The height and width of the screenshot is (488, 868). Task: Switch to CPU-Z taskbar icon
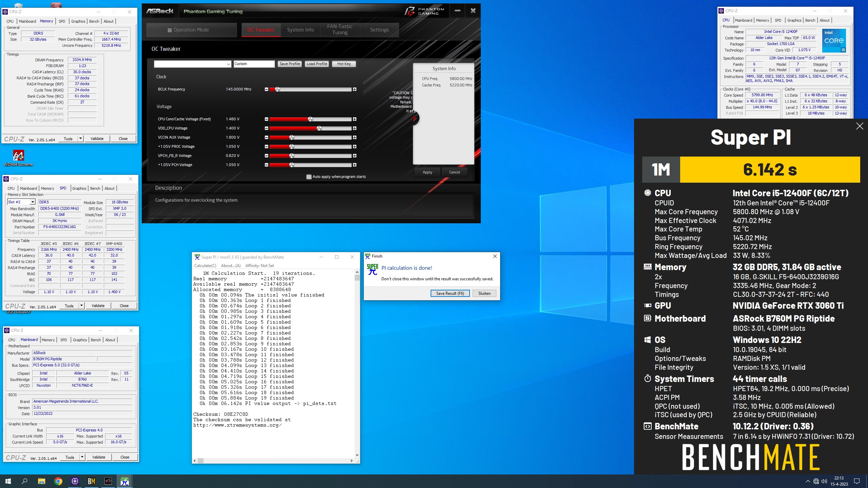[x=75, y=481]
